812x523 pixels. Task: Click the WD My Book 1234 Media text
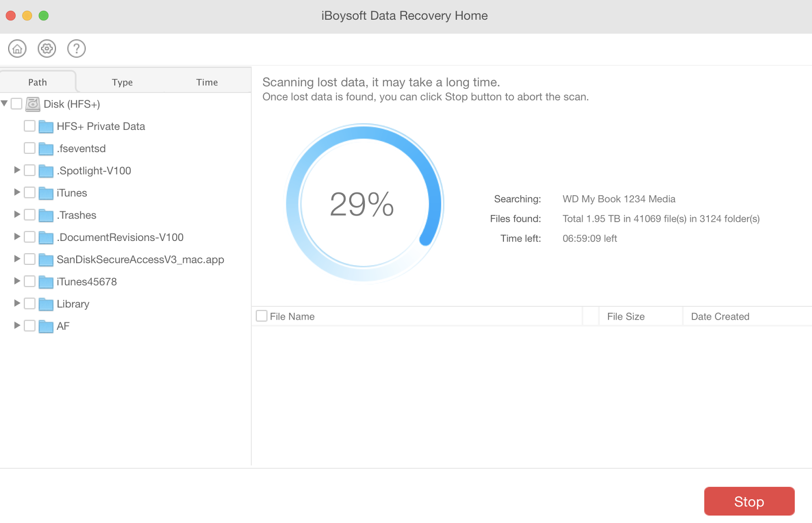tap(619, 199)
